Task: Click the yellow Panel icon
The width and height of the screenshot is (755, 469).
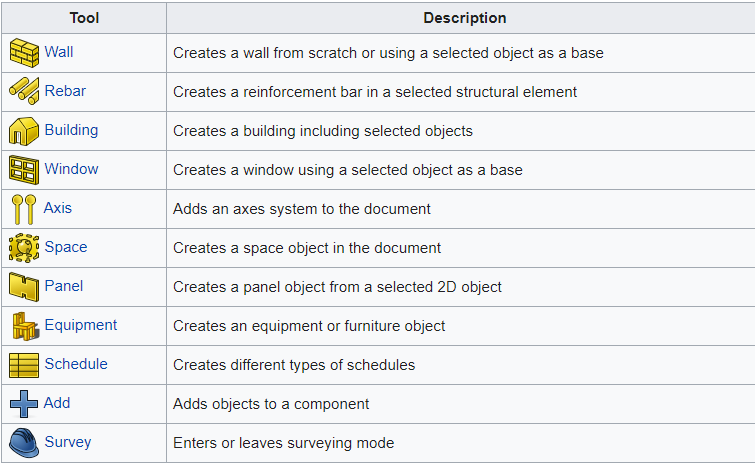Action: (x=23, y=286)
